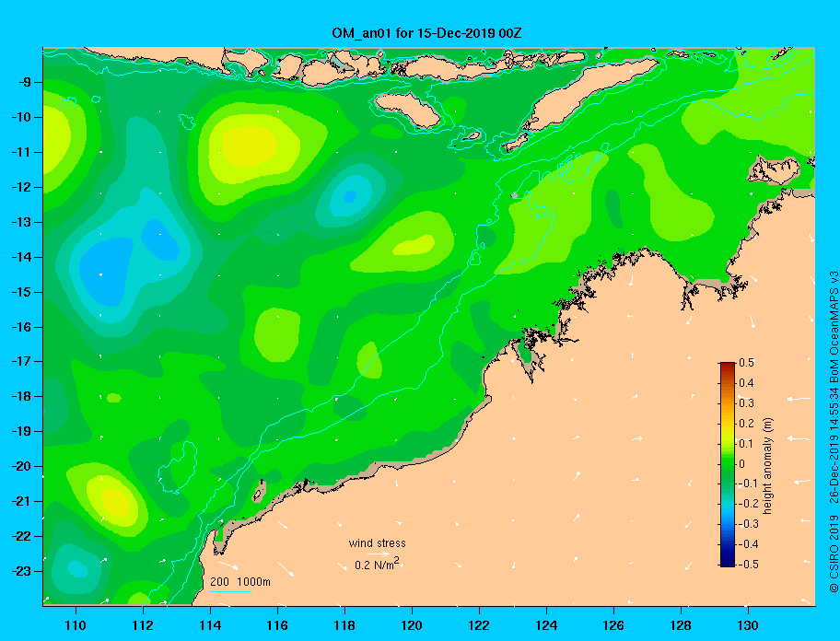Click the yellow-green high near 120E, 13.7S
Screen dimensions: 840x641
tap(414, 245)
